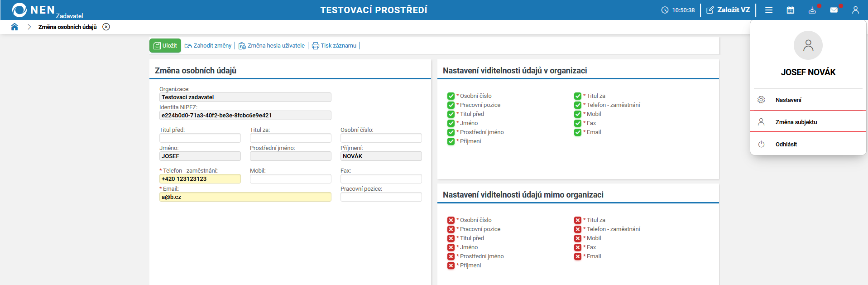This screenshot has width=868, height=285.
Task: Click Založit VZ button
Action: click(728, 10)
